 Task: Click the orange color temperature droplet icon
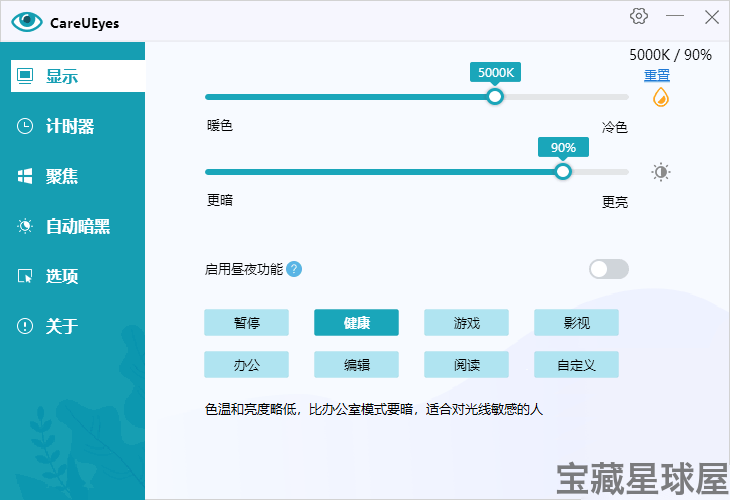tap(661, 97)
